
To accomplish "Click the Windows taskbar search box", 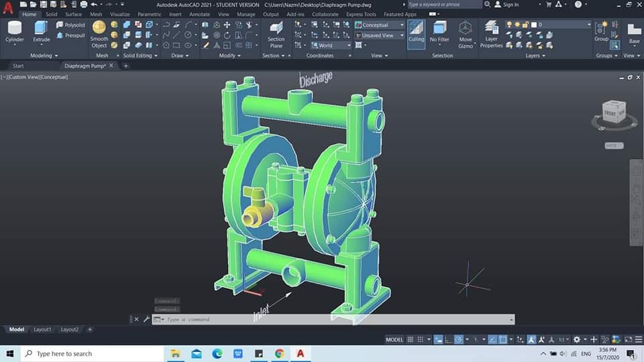I will [92, 353].
